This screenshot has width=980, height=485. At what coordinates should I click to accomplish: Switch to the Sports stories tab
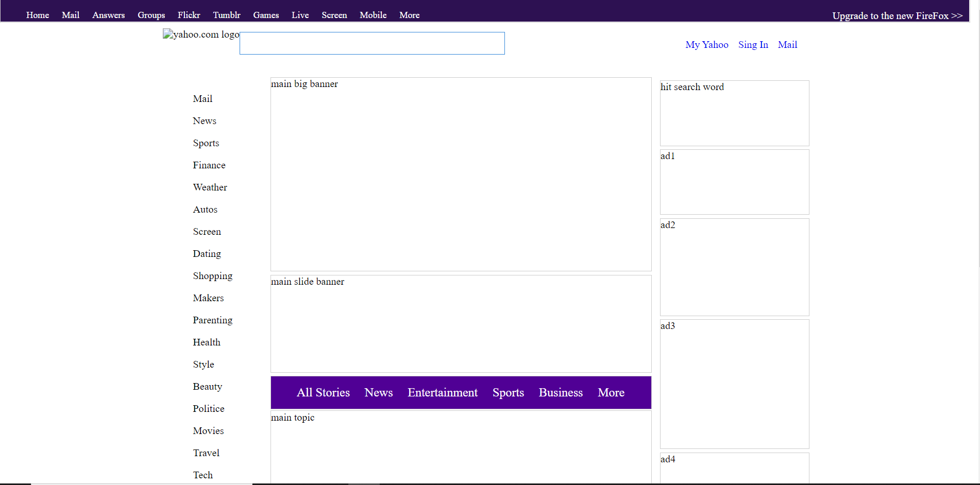(508, 393)
